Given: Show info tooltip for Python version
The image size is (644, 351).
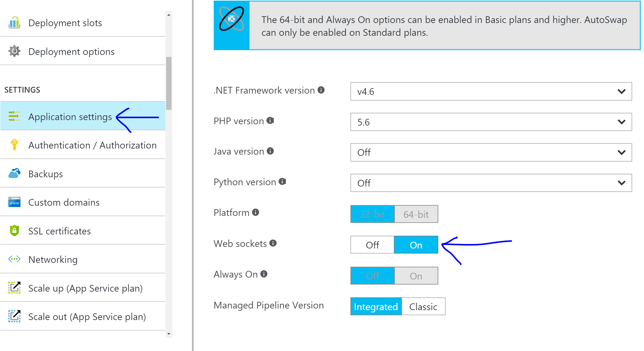Looking at the screenshot, I should click(282, 181).
